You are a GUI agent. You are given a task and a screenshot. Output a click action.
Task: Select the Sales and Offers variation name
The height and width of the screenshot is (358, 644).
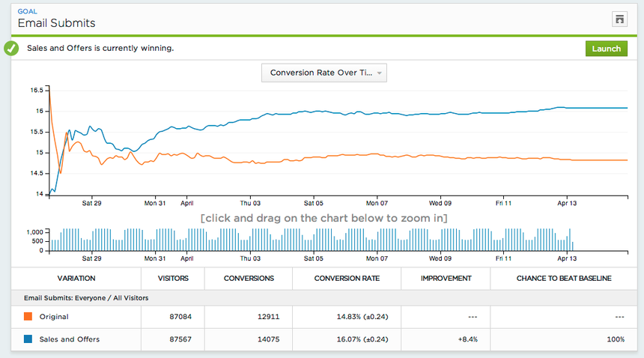[70, 339]
